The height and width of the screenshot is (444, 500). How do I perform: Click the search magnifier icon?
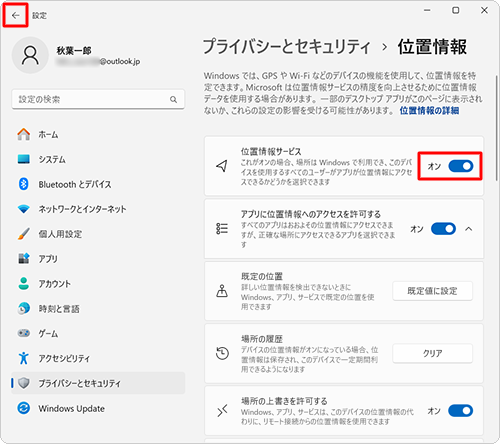pos(173,99)
